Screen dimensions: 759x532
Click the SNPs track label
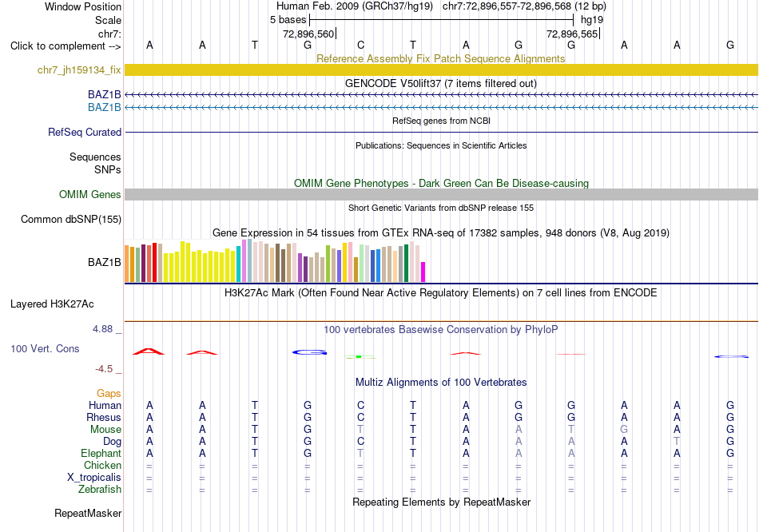(108, 169)
